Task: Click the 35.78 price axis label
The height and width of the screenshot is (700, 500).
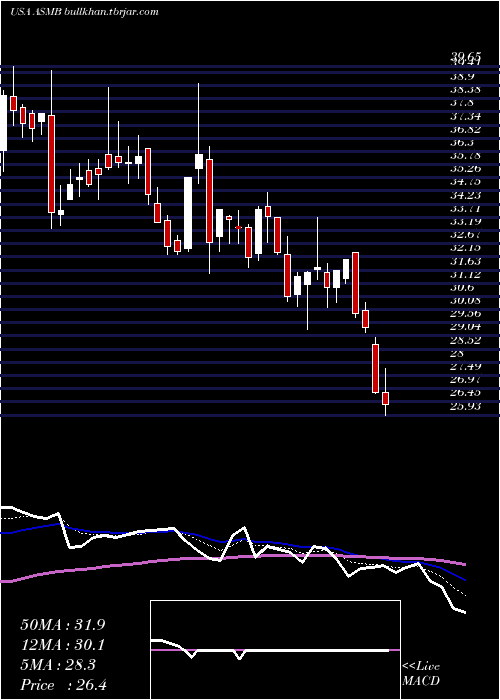Action: pyautogui.click(x=465, y=155)
